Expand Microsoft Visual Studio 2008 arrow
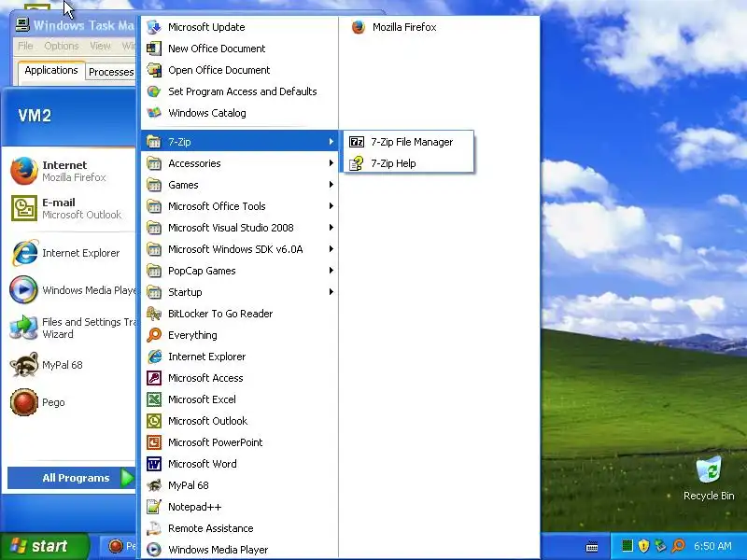This screenshot has width=747, height=560. (331, 228)
